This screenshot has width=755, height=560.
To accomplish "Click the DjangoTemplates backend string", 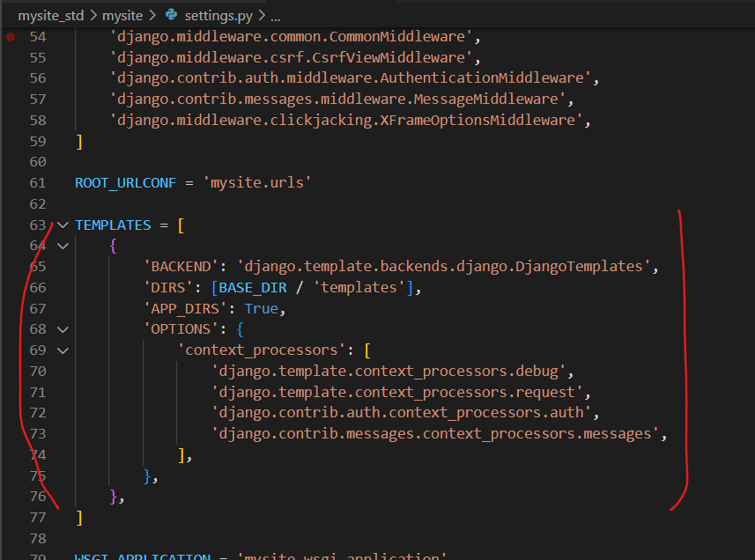I will coord(443,267).
